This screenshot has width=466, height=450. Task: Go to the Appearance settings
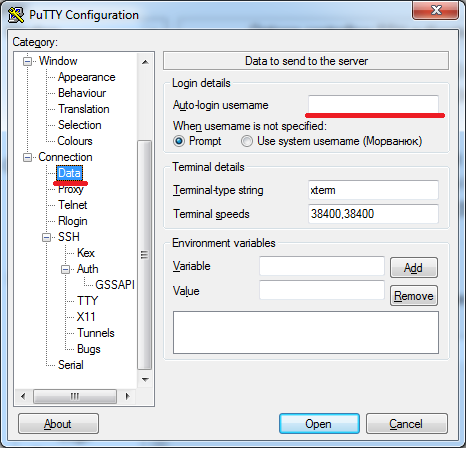coord(87,77)
